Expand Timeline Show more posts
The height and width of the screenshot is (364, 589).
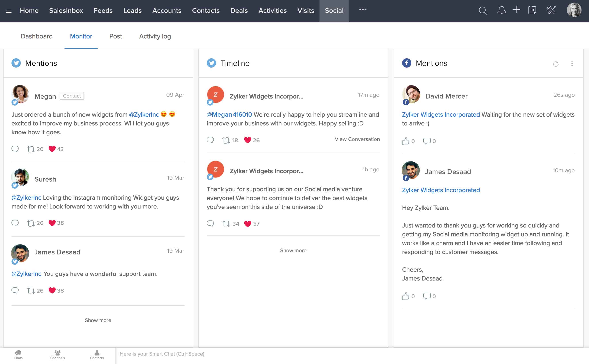click(293, 250)
